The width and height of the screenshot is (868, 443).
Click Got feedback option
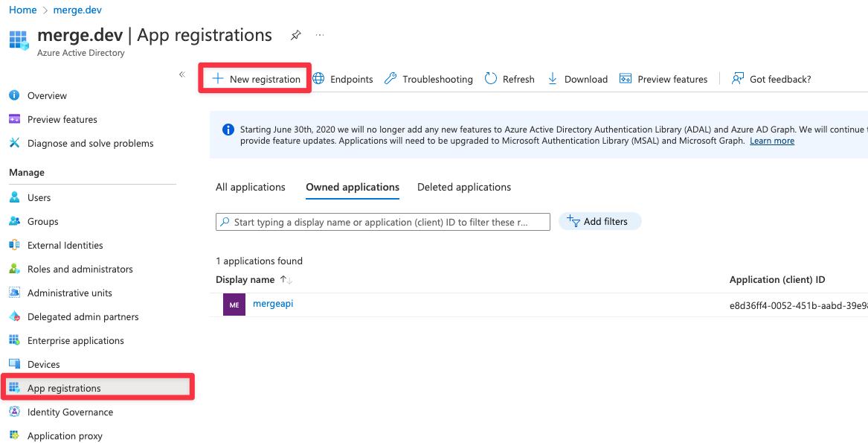[771, 79]
